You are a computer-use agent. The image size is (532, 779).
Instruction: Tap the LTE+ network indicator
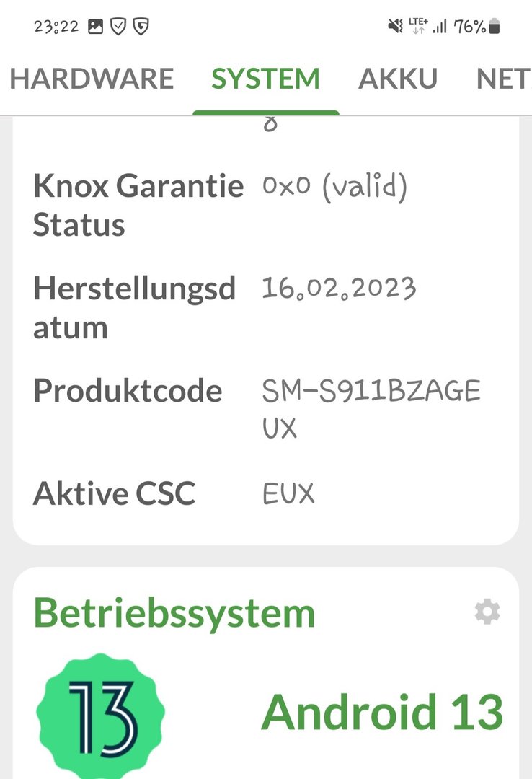[x=418, y=27]
